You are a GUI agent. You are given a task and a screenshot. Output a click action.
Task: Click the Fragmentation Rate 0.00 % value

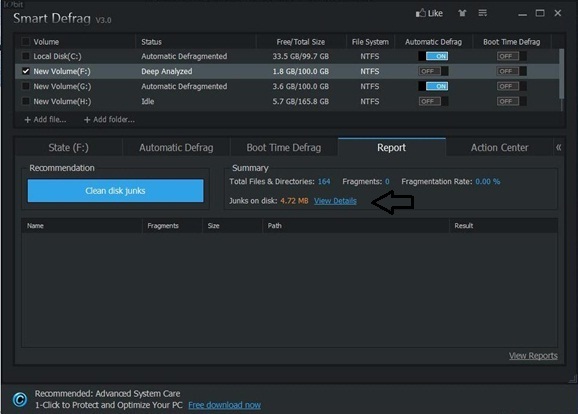488,181
